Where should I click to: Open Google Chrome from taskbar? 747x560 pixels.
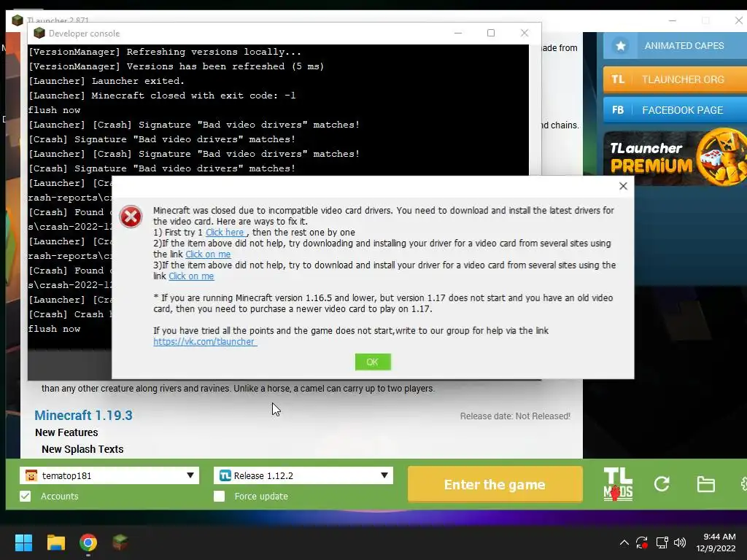(x=88, y=542)
